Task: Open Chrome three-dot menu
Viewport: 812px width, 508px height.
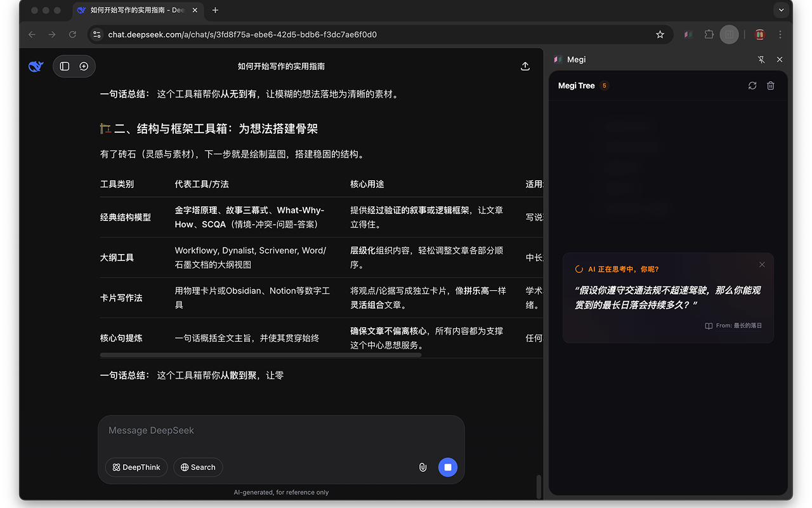Action: pyautogui.click(x=780, y=34)
